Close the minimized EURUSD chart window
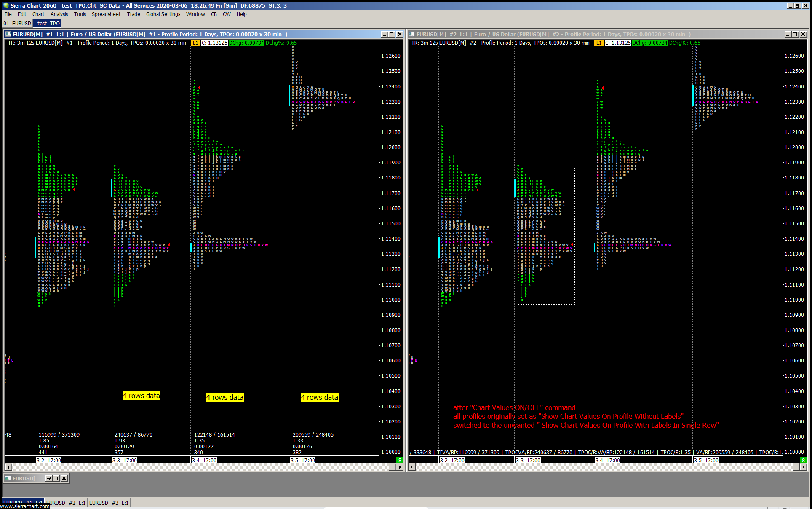This screenshot has width=812, height=509. click(64, 478)
